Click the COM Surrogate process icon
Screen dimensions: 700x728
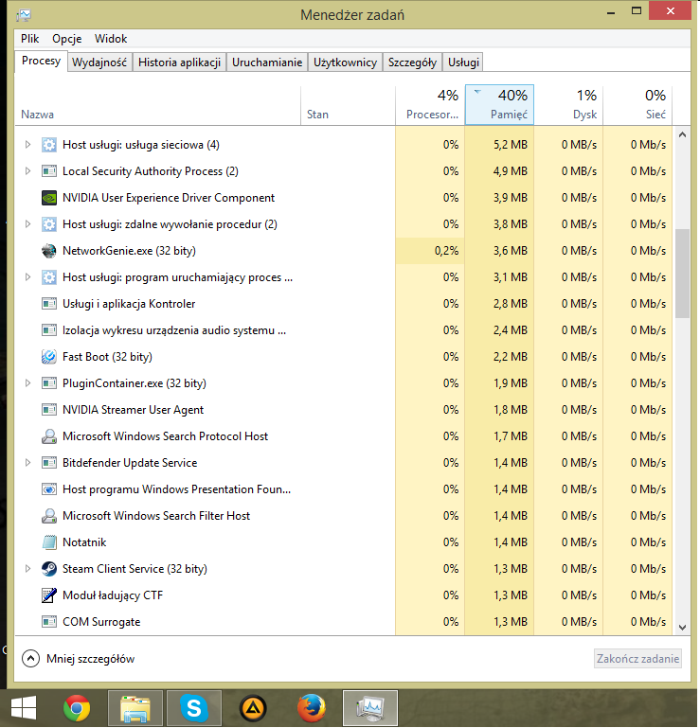pyautogui.click(x=49, y=622)
